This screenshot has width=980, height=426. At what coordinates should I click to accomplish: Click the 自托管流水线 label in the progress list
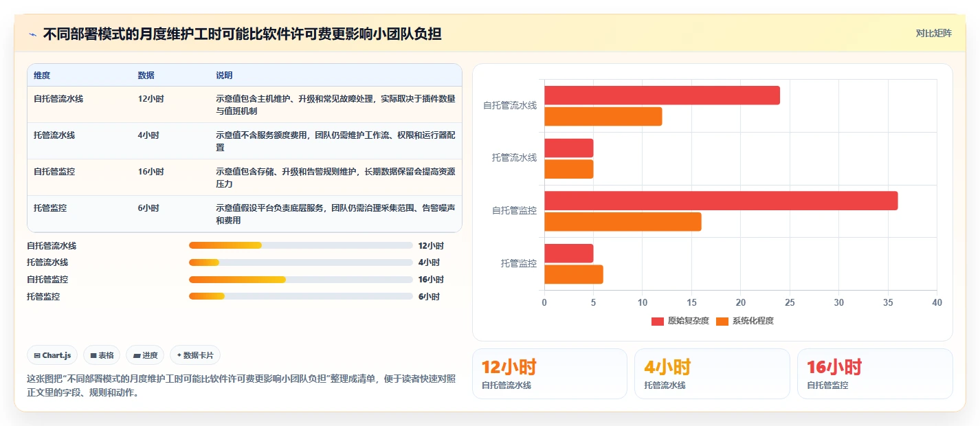pyautogui.click(x=52, y=245)
